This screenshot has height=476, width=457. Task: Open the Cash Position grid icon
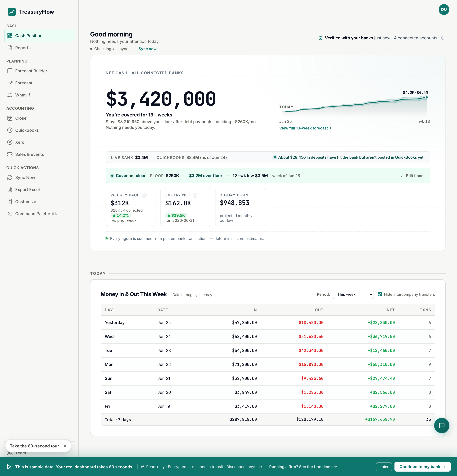coord(10,36)
